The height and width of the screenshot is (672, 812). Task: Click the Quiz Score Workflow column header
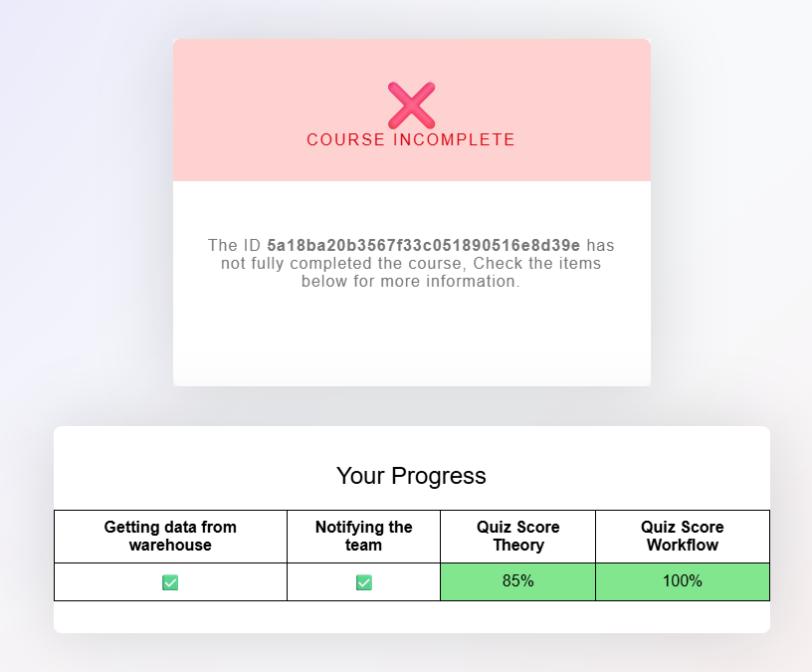tap(683, 537)
